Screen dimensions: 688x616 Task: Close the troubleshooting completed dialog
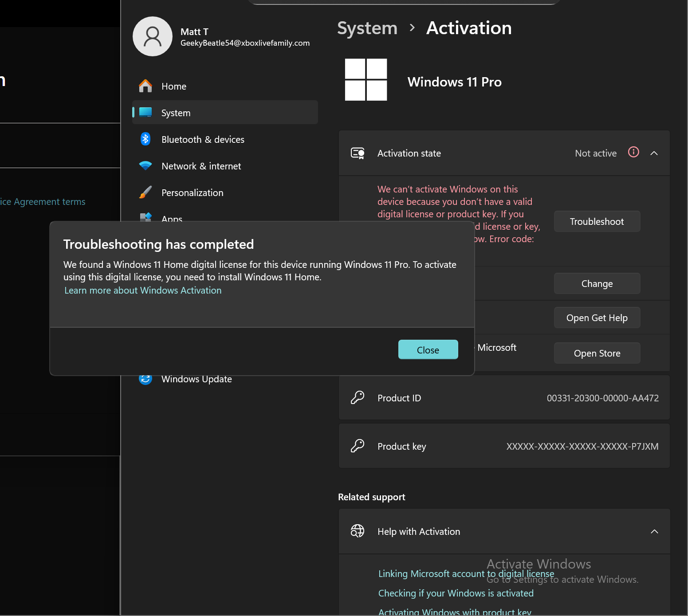[427, 349]
